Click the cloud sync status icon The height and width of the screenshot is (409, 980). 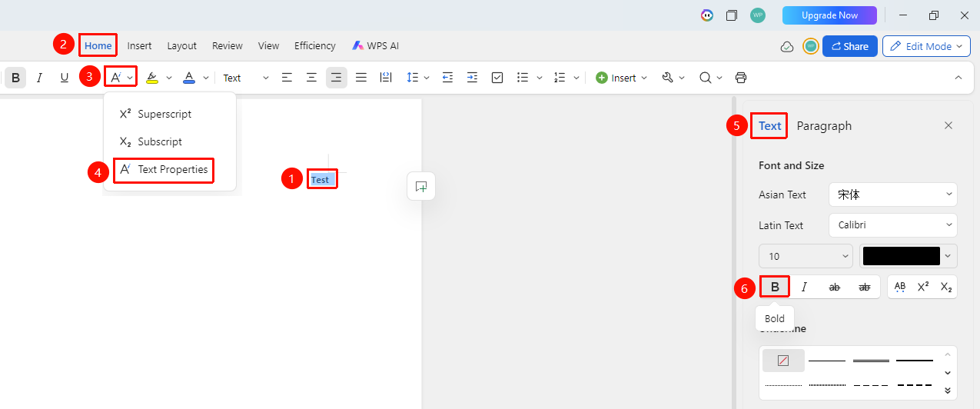click(x=787, y=46)
